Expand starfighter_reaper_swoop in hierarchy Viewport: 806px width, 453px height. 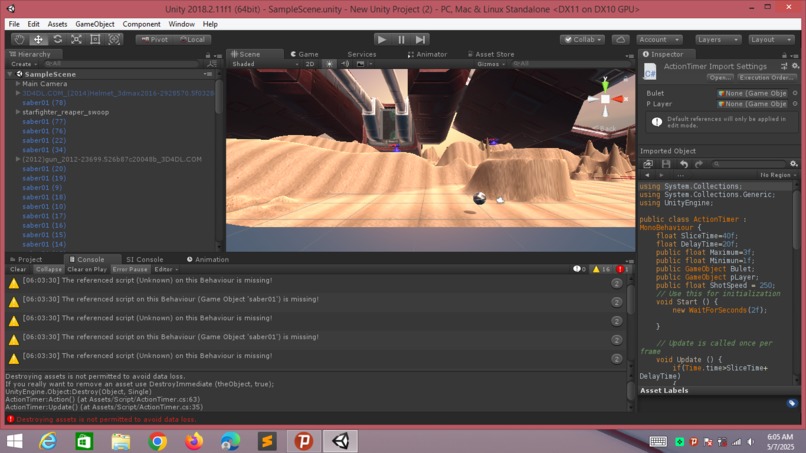click(x=18, y=112)
